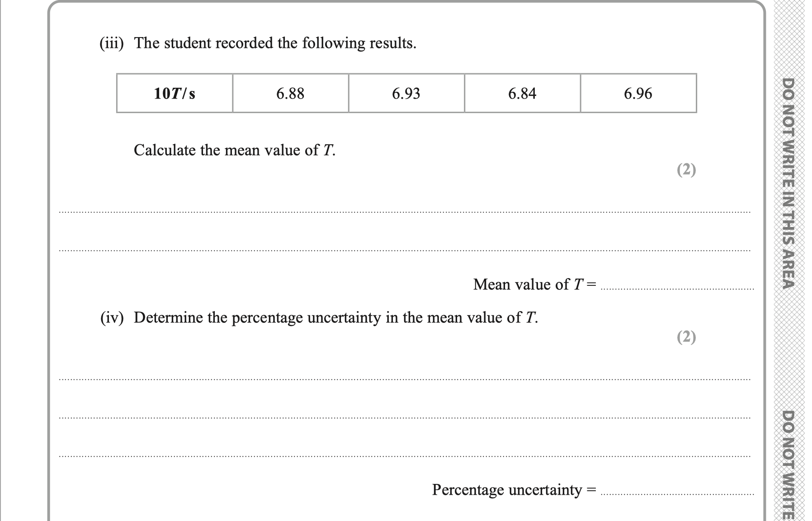Image resolution: width=812 pixels, height=521 pixels.
Task: Click the 'DO NOT WRITE IN THIS AREA' margin text
Action: tap(788, 183)
